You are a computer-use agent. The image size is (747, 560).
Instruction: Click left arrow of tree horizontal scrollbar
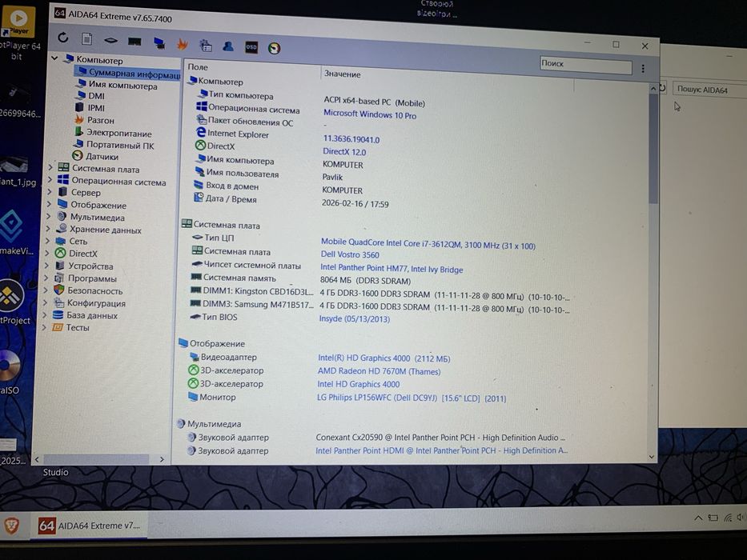[37, 459]
